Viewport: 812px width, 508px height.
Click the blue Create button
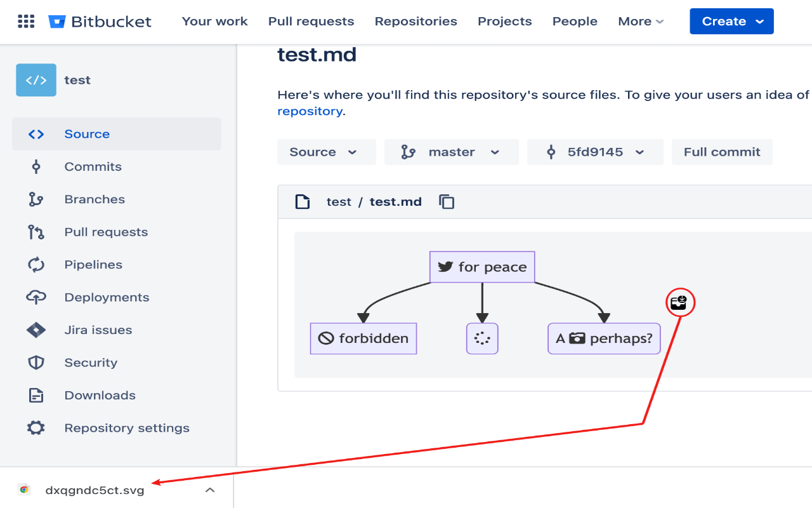tap(731, 22)
